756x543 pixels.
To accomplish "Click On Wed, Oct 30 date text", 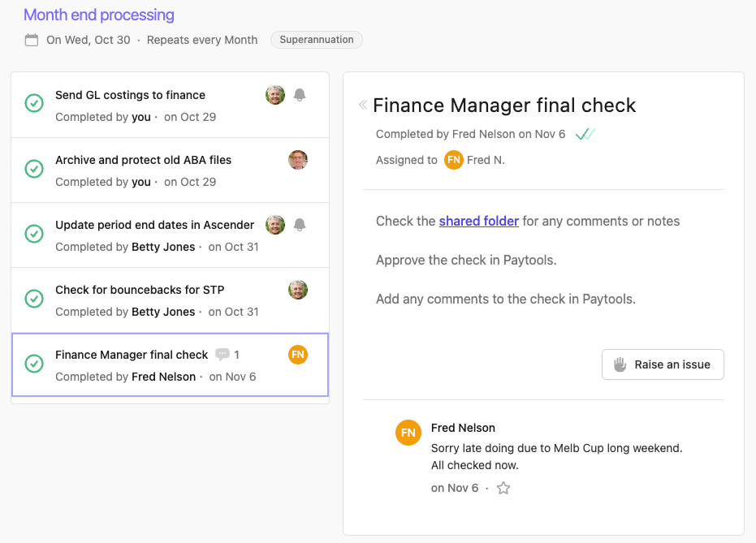I will [x=89, y=40].
